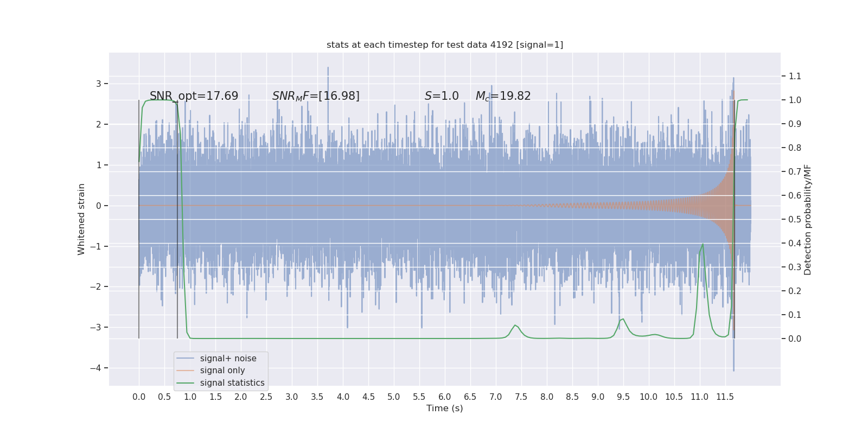The width and height of the screenshot is (868, 434).
Task: Click the 'signal statistics' legend entry
Action: tap(232, 383)
